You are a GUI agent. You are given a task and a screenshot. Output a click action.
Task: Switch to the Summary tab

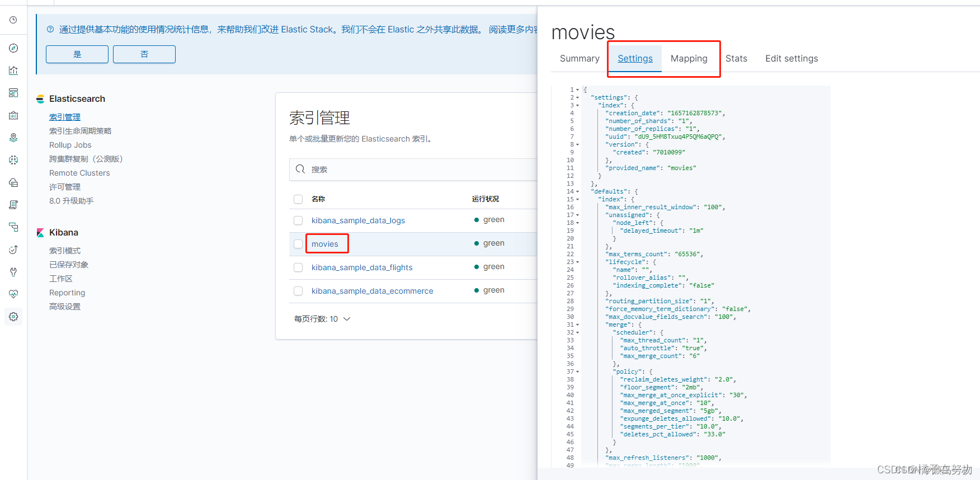coord(579,58)
